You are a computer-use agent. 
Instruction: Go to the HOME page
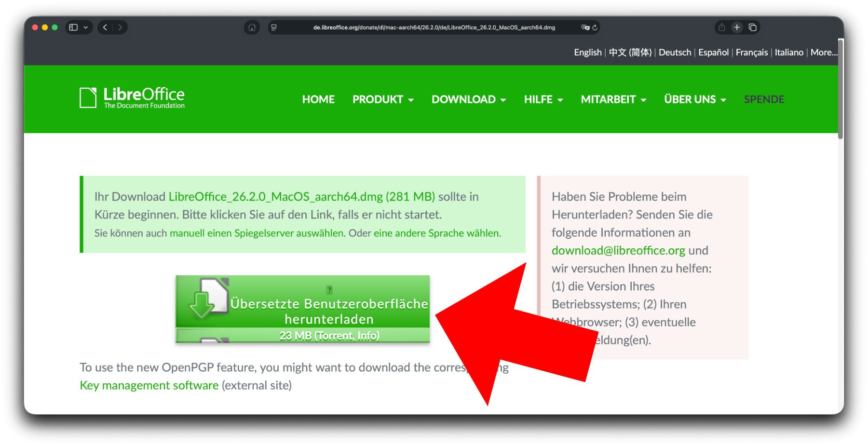(x=318, y=99)
